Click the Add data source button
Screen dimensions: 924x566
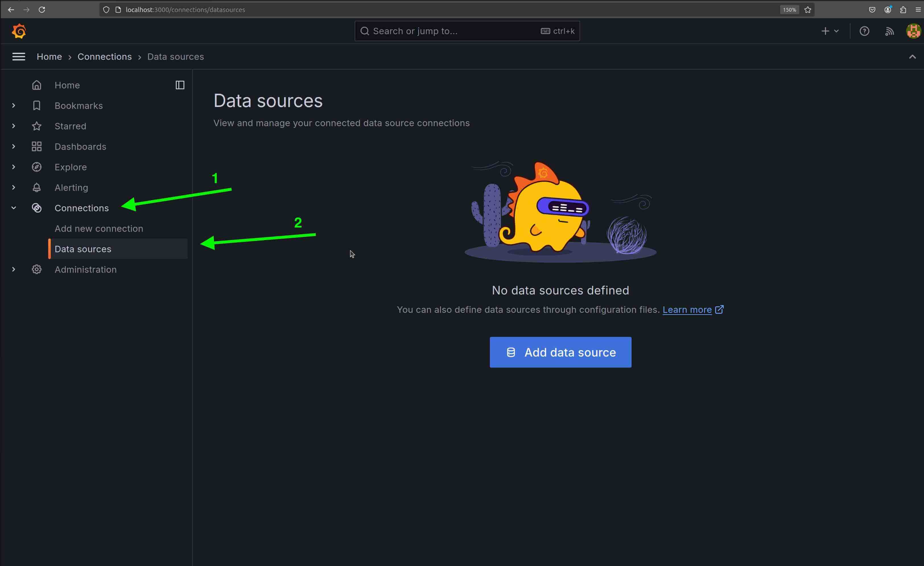click(x=560, y=352)
